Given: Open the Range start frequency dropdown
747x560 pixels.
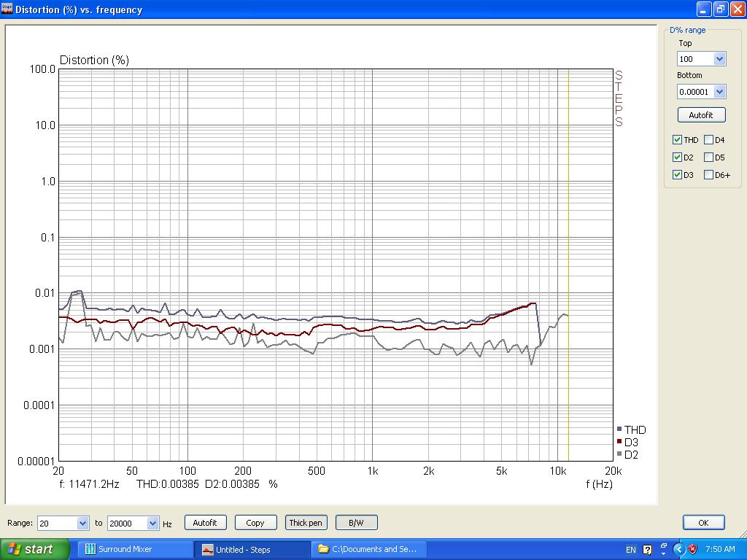Looking at the screenshot, I should tap(82, 523).
